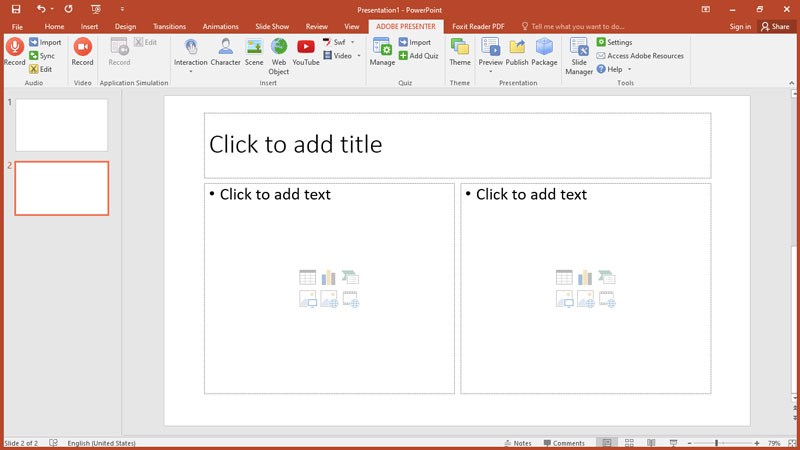Screen dimensions: 800x450
Task: Switch to the Design tab
Action: pos(125,27)
